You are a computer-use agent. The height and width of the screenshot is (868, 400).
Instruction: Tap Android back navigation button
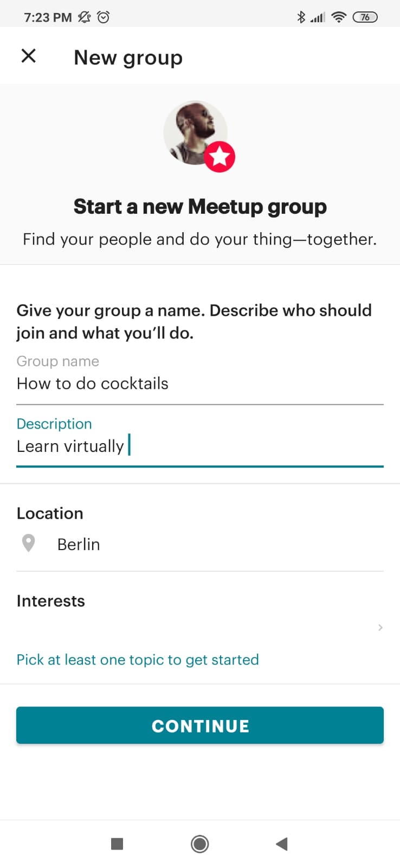[281, 844]
